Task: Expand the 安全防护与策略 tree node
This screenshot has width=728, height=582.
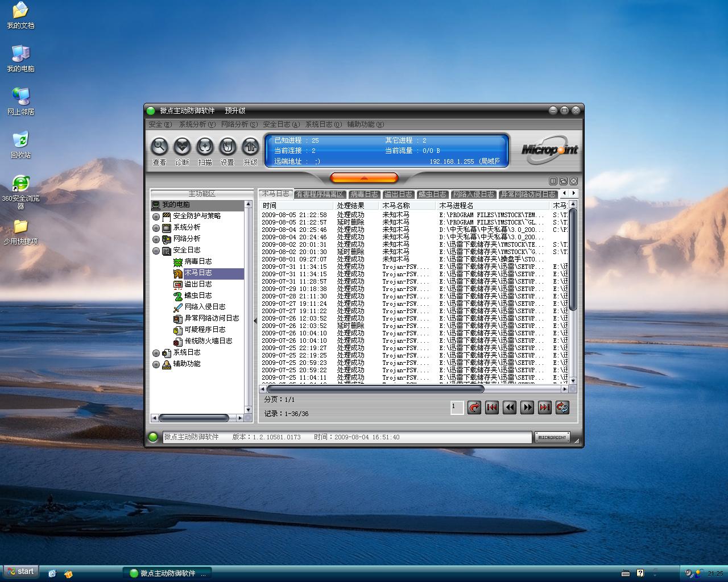Action: [x=156, y=217]
